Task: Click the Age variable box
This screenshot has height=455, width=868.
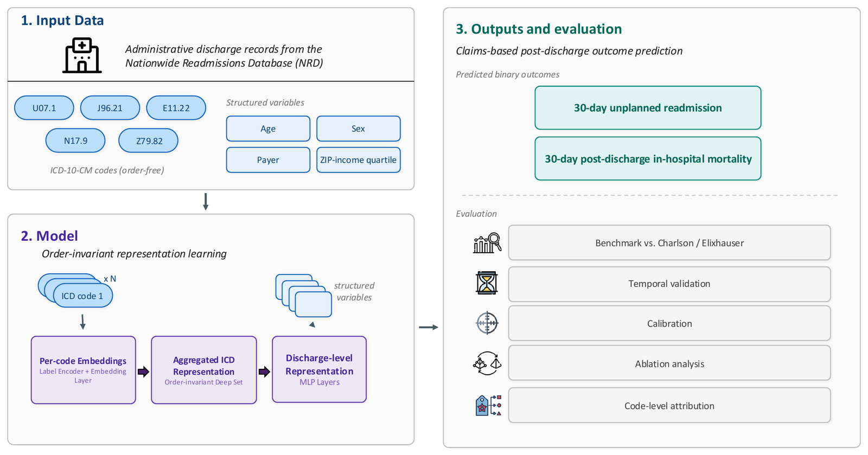Action: click(268, 129)
